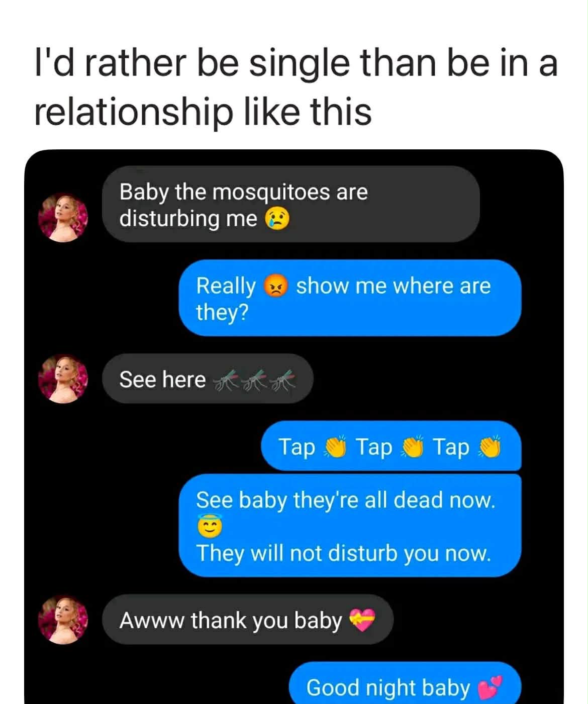Select the 'Tap Tap Tap' message bubble
588x704 pixels.
point(391,446)
